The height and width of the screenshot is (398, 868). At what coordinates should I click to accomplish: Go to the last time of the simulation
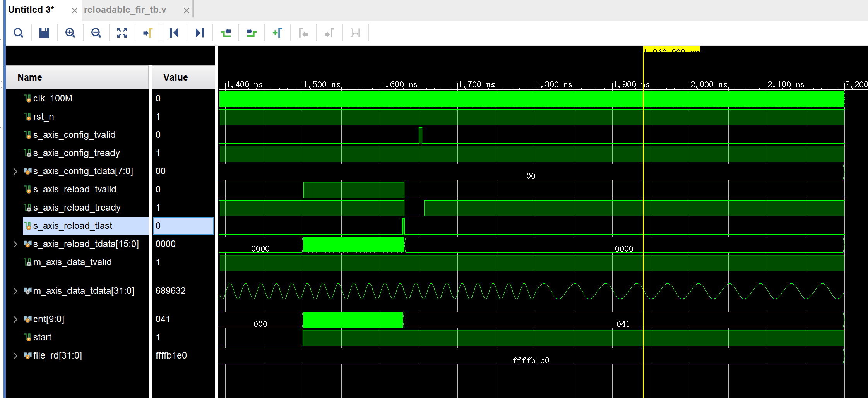pyautogui.click(x=200, y=33)
